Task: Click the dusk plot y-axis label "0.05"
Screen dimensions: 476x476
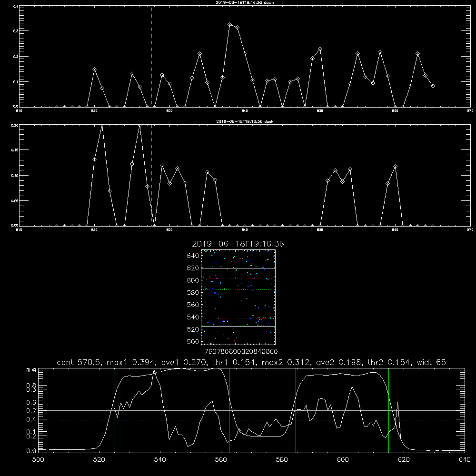Action: tap(15, 201)
